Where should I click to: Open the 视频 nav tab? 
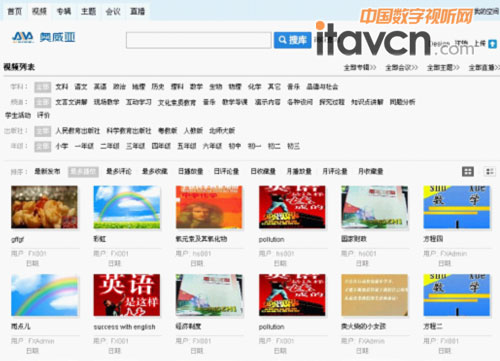point(39,11)
